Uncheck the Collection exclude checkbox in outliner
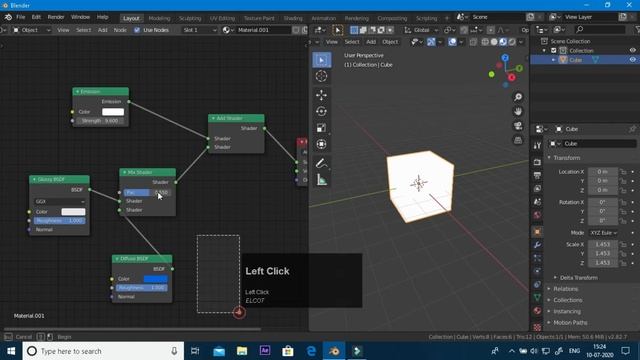 click(x=553, y=51)
